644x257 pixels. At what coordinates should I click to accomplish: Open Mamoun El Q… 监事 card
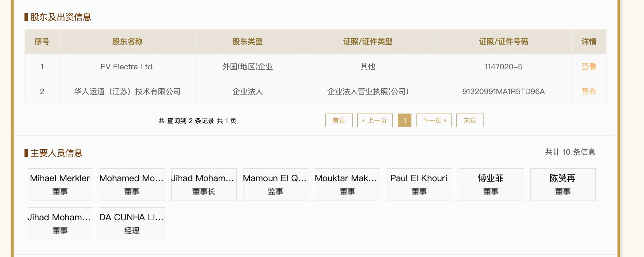pos(275,184)
